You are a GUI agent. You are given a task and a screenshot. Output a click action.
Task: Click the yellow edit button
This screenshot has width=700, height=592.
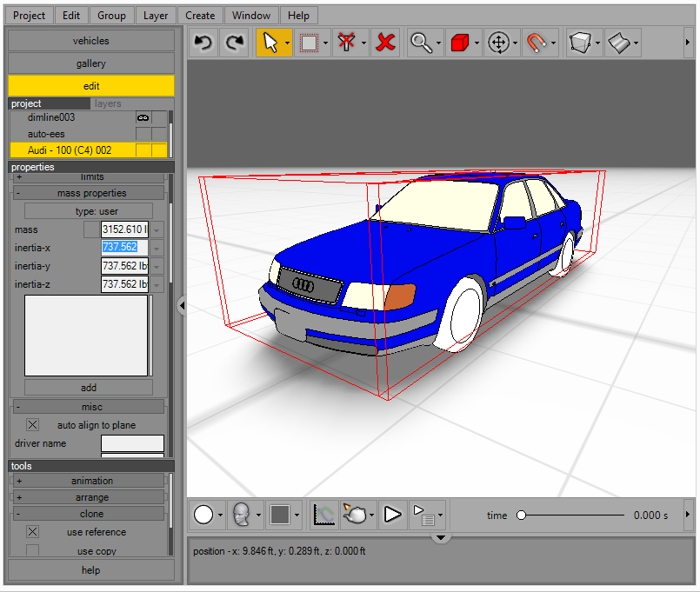(91, 86)
